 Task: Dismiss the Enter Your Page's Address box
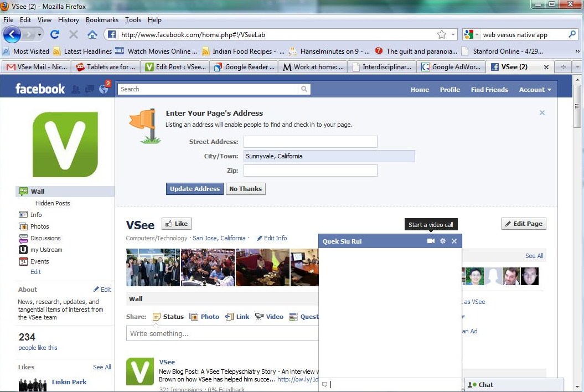(x=542, y=113)
